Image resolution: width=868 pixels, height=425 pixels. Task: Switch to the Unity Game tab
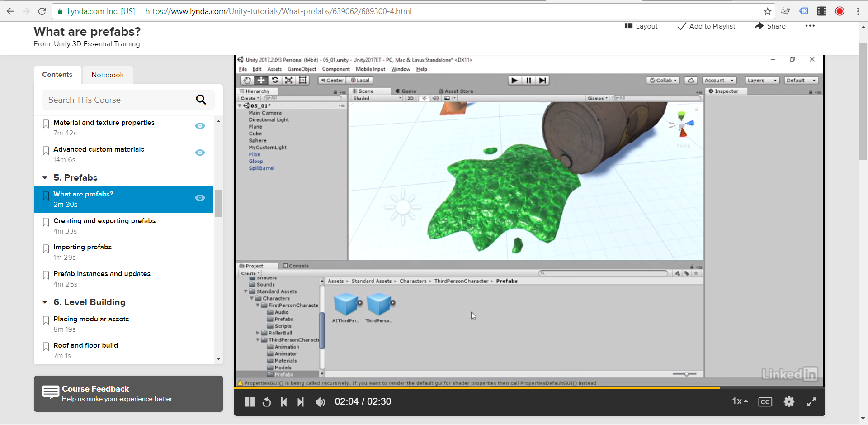406,91
